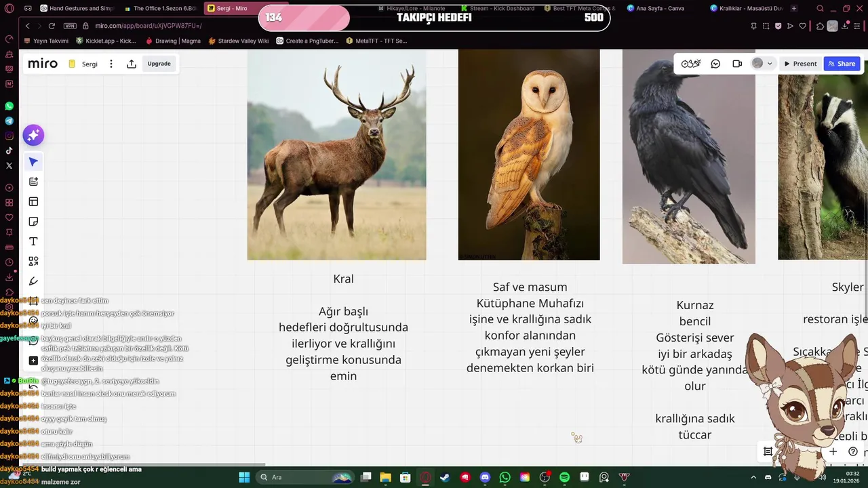Viewport: 868px width, 488px height.
Task: Click the miro logo
Action: coord(43,64)
